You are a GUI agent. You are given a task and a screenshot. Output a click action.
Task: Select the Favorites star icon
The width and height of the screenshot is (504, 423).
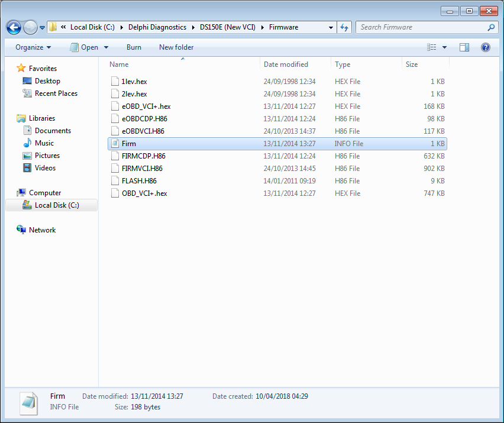[21, 68]
